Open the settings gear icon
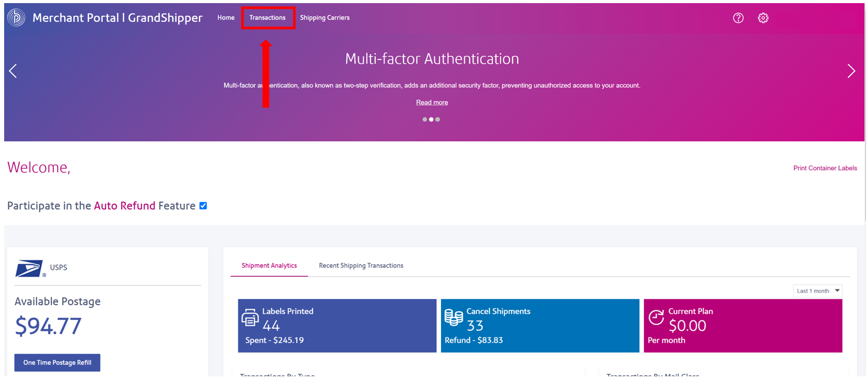 (x=763, y=18)
